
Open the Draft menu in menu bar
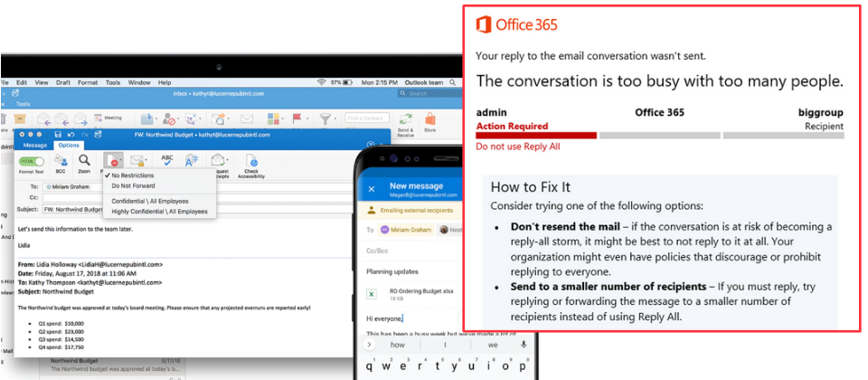coord(63,82)
